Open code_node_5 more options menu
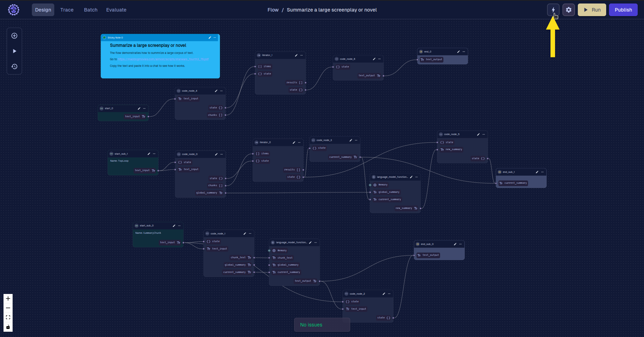The width and height of the screenshot is (644, 337). click(x=484, y=134)
